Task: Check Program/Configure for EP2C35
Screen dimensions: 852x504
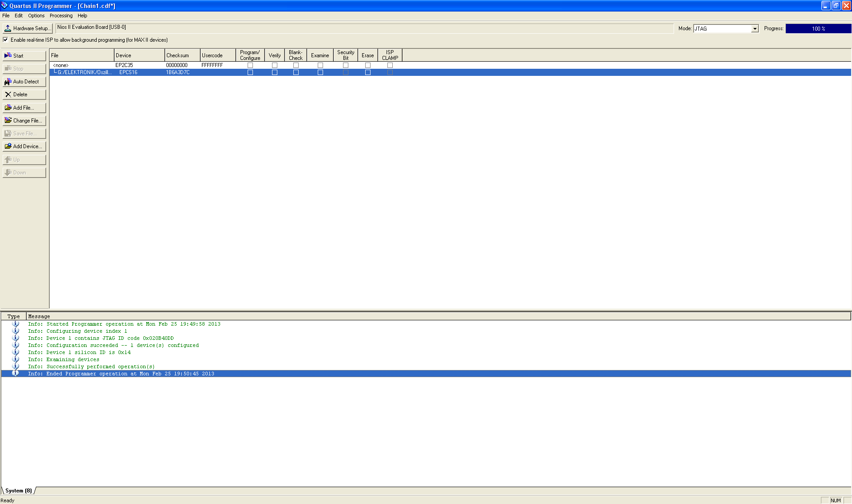Action: (x=250, y=65)
